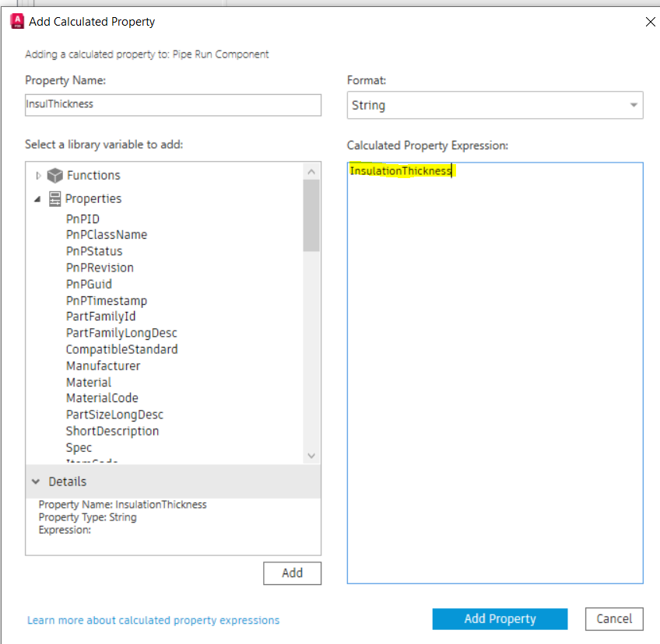Click the Properties list icon
This screenshot has height=644, width=660.
coord(54,199)
